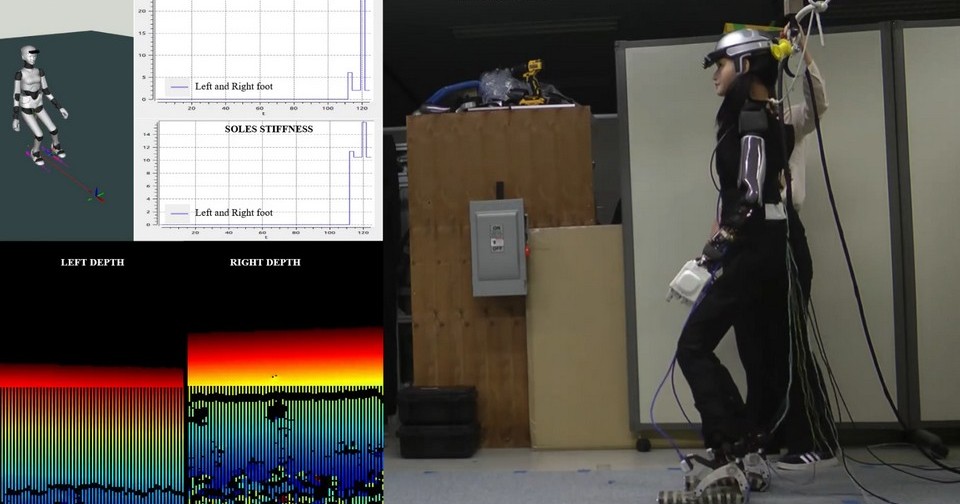960x504 pixels.
Task: Click the 3D robot model's head
Action: (29, 53)
